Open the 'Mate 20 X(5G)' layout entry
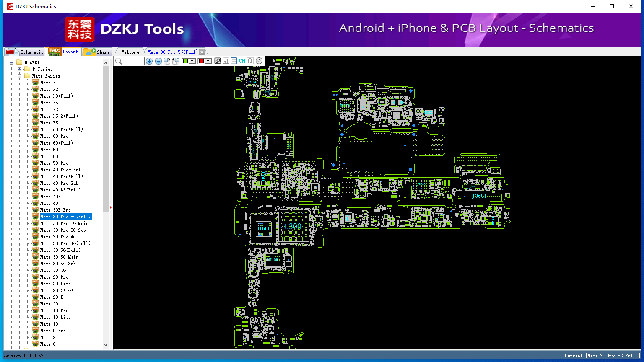The image size is (644, 362). tap(57, 290)
